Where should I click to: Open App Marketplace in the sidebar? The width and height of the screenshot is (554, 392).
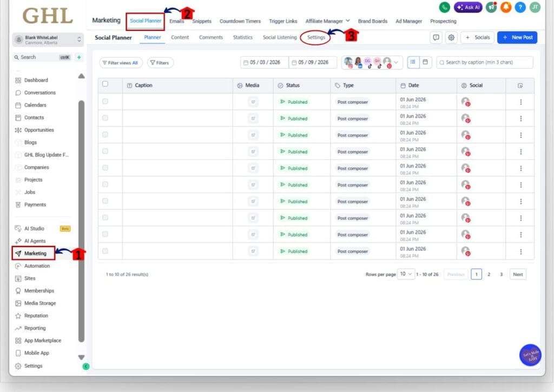pyautogui.click(x=42, y=341)
